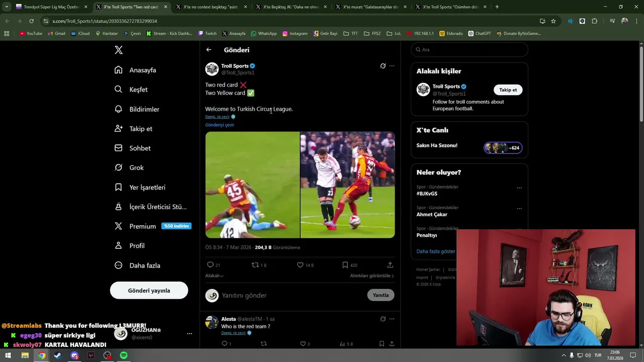Open options for #BJKvGS trend
Image resolution: width=644 pixels, height=362 pixels.
point(519,188)
